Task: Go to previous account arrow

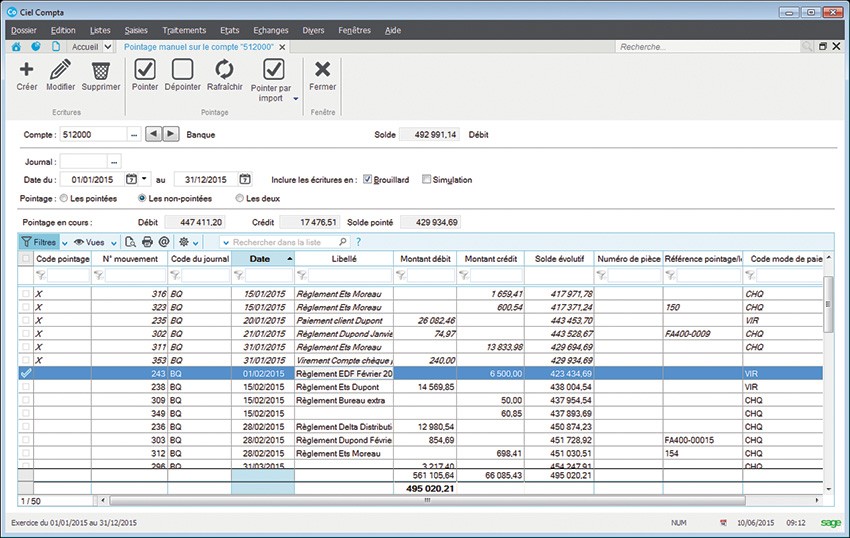Action: point(153,133)
